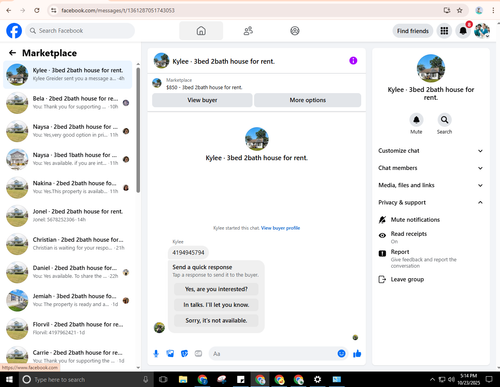Image resolution: width=500 pixels, height=387 pixels.
Task: Mute chat using bell icon
Action: point(416,120)
